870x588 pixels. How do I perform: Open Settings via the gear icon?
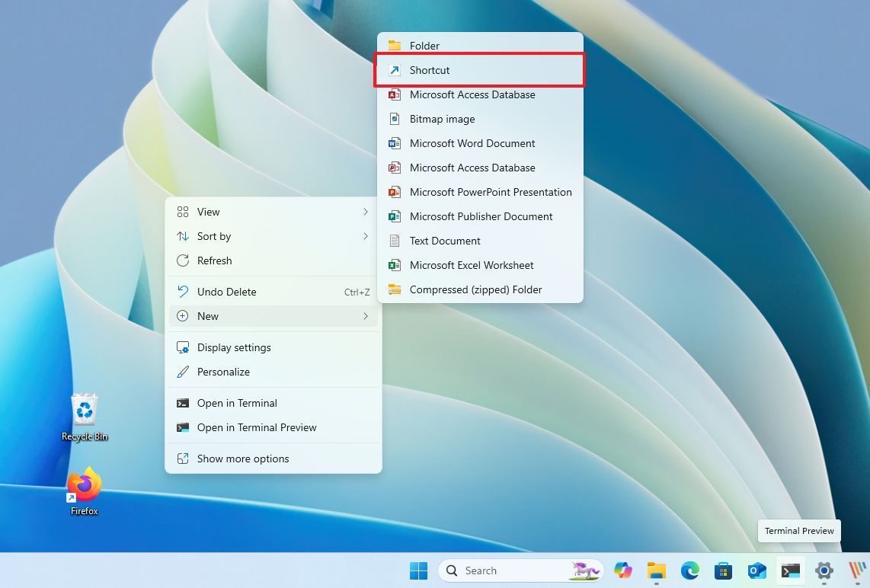click(823, 570)
